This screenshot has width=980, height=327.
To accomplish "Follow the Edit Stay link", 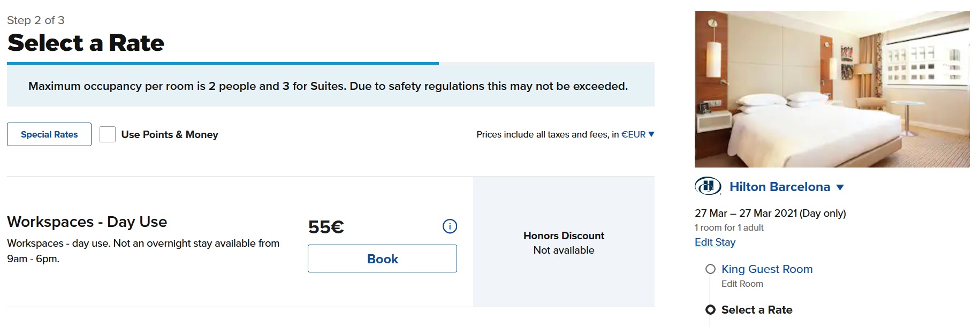I will click(715, 242).
